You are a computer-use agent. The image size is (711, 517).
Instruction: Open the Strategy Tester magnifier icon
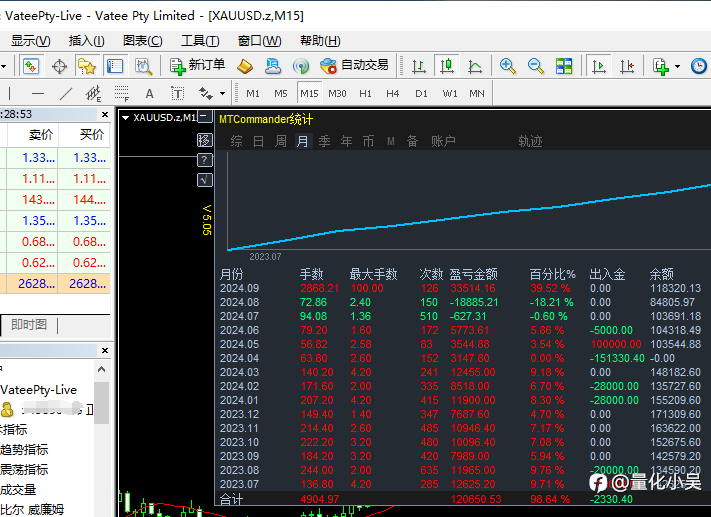143,67
